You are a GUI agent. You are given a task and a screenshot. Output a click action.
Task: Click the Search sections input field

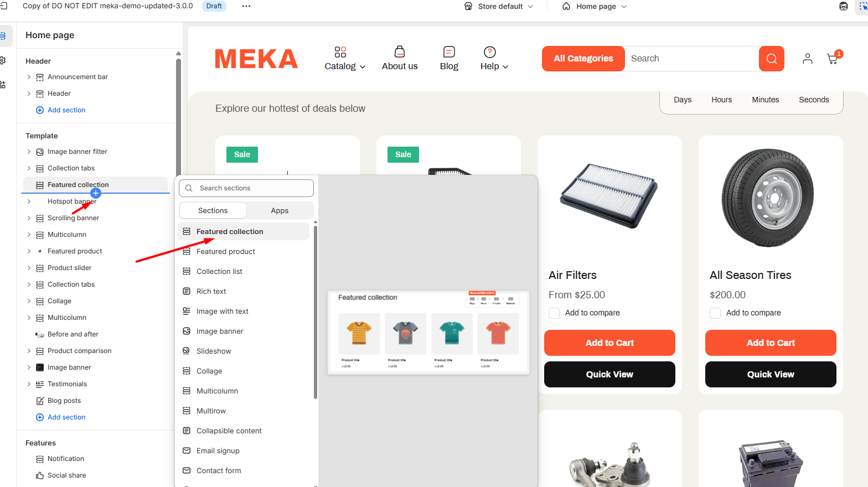point(246,188)
